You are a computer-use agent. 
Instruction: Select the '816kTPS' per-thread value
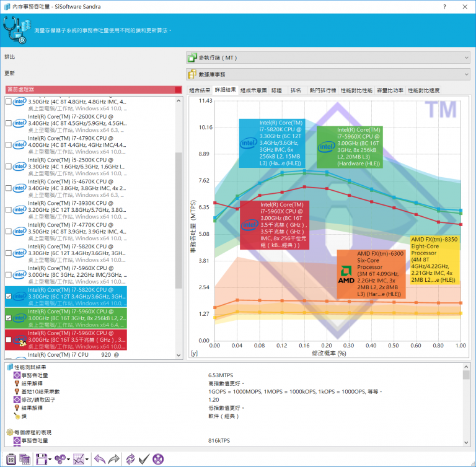(219, 440)
